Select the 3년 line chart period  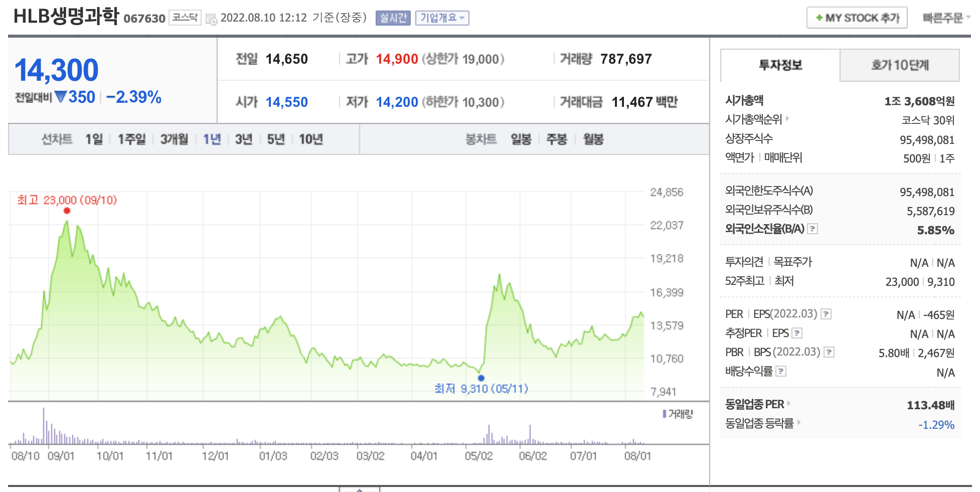[243, 139]
